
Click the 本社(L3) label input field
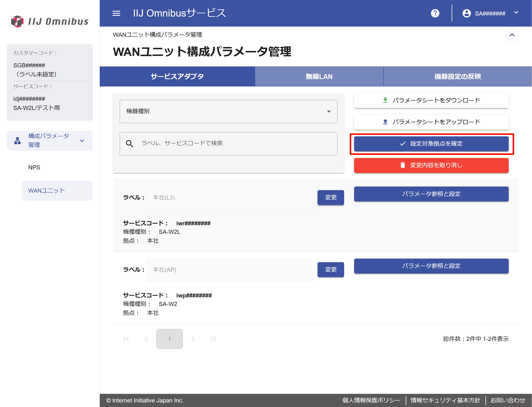coord(230,198)
